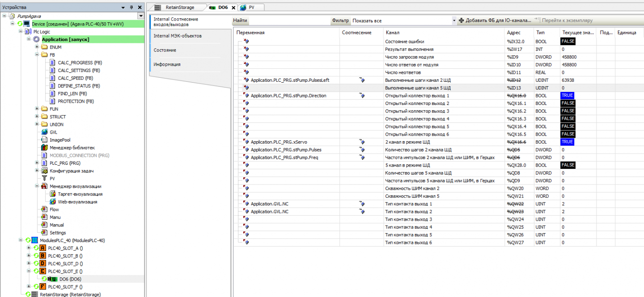Image resolution: width=644 pixels, height=297 pixels.
Task: Click the mapping icon on the stPump.Direction row
Action: 362,96
